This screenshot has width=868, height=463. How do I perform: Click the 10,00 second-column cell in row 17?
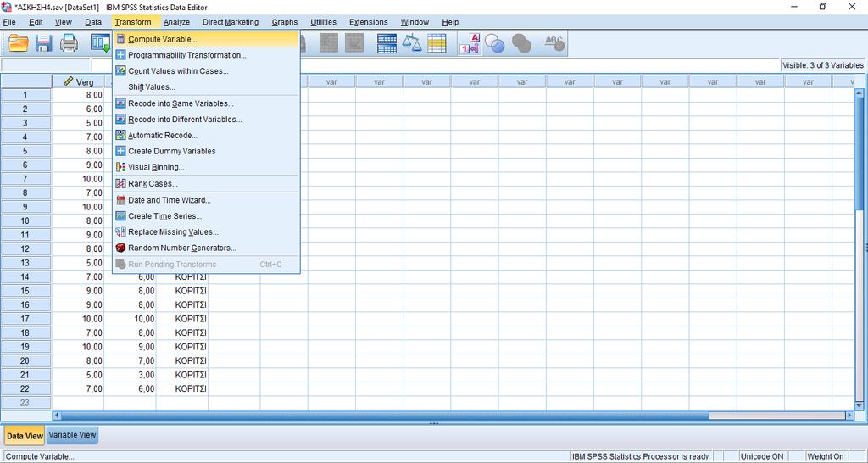tap(130, 319)
